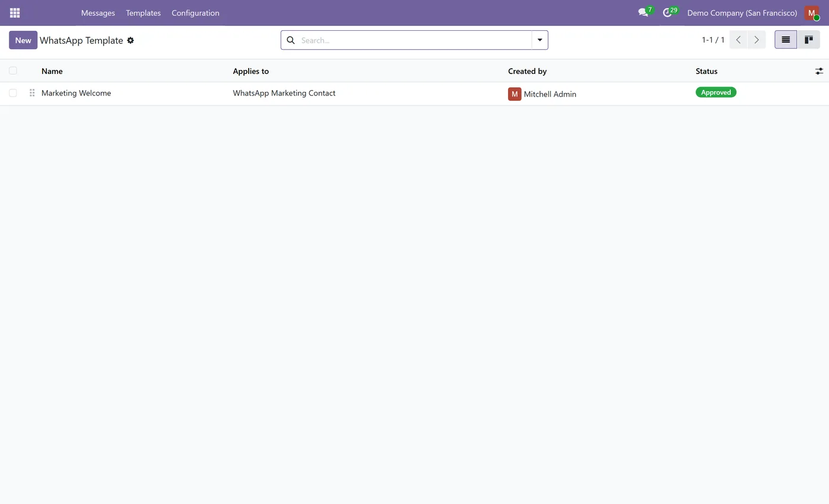Go to previous page arrow
829x504 pixels.
tap(738, 40)
